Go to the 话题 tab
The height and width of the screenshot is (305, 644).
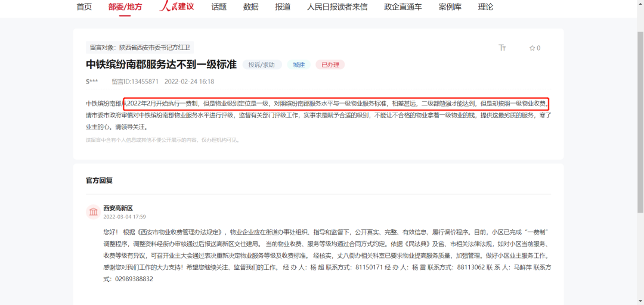219,7
